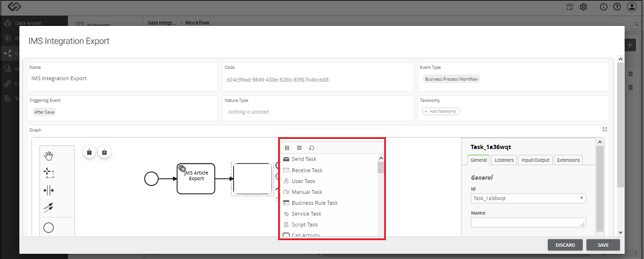Select the hand tool in palette
Image resolution: width=644 pixels, height=259 pixels.
coord(49,156)
